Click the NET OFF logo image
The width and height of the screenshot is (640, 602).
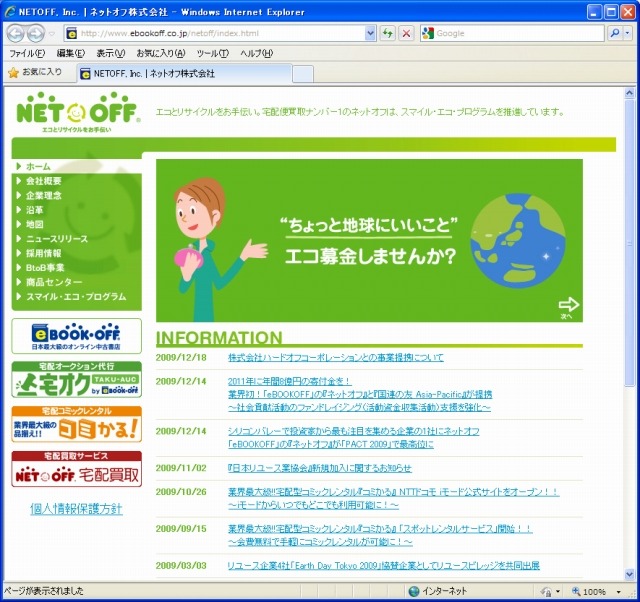tap(78, 112)
